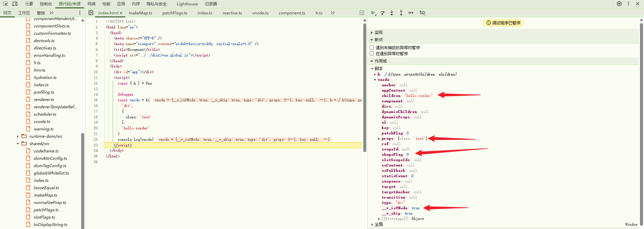Open DevTools settings gear

click(x=619, y=4)
